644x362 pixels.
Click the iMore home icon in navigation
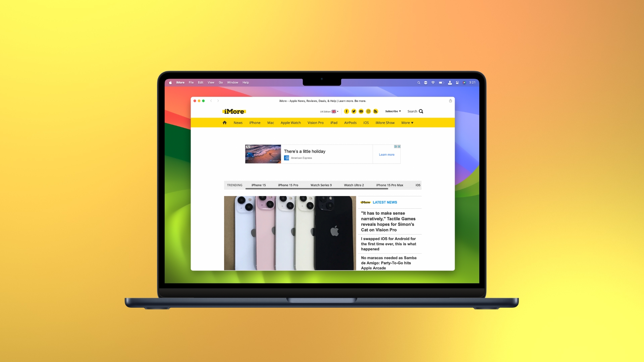(224, 122)
